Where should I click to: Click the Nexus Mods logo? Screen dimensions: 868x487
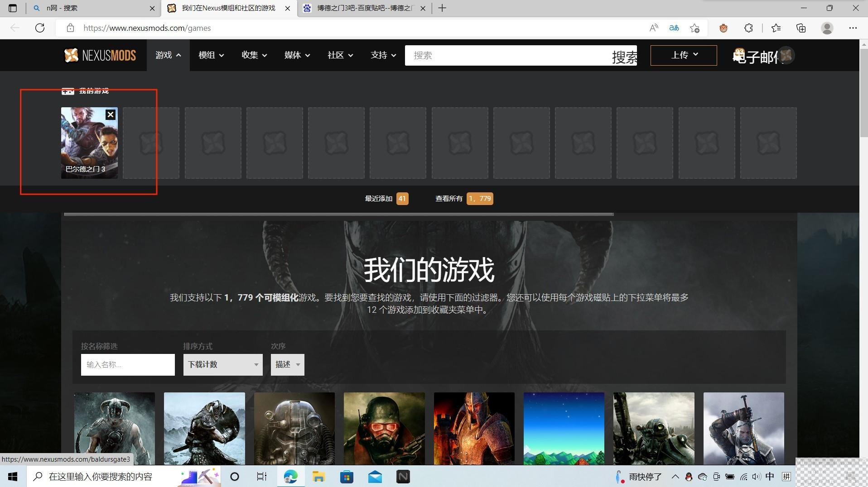[x=100, y=55]
